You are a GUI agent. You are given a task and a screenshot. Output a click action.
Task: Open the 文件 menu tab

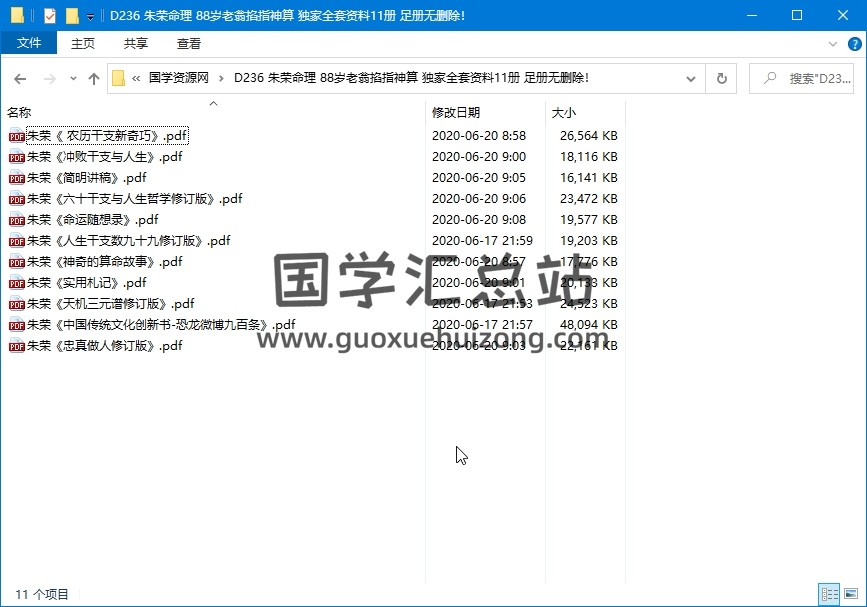(29, 43)
